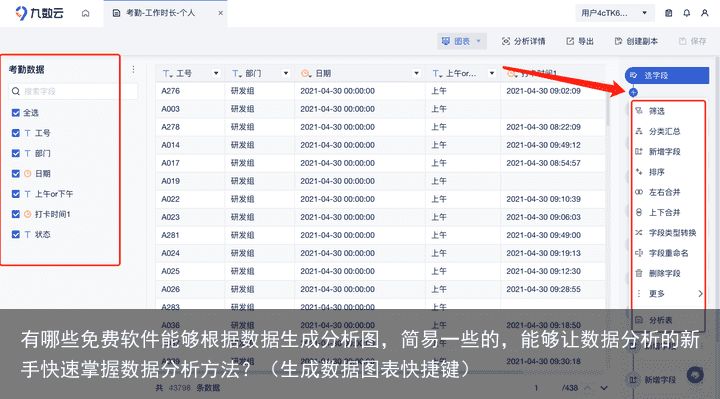Viewport: 720px width, 399px height.
Task: Click the 九数云 logo
Action: (x=39, y=13)
